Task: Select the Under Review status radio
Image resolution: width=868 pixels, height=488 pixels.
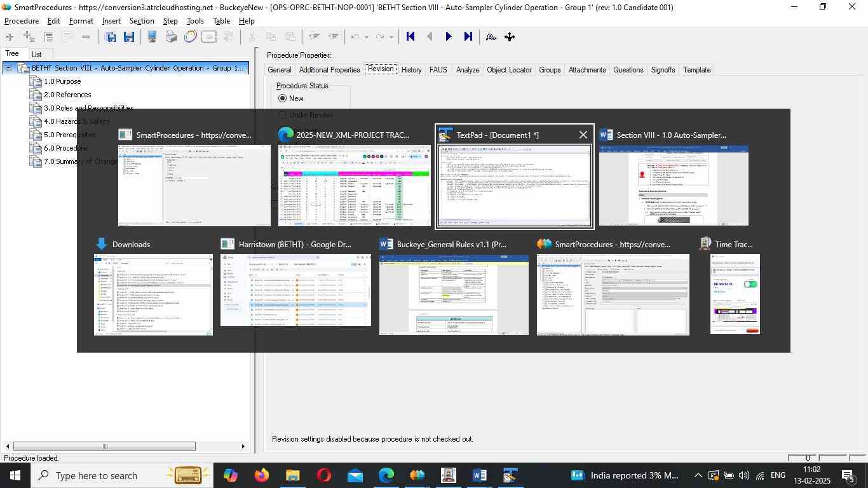Action: (283, 115)
